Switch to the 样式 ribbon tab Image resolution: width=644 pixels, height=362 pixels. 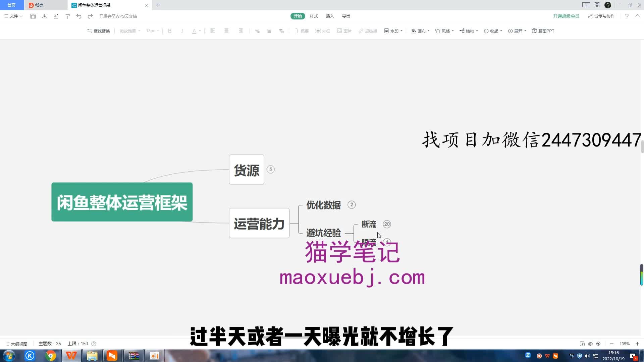(313, 16)
